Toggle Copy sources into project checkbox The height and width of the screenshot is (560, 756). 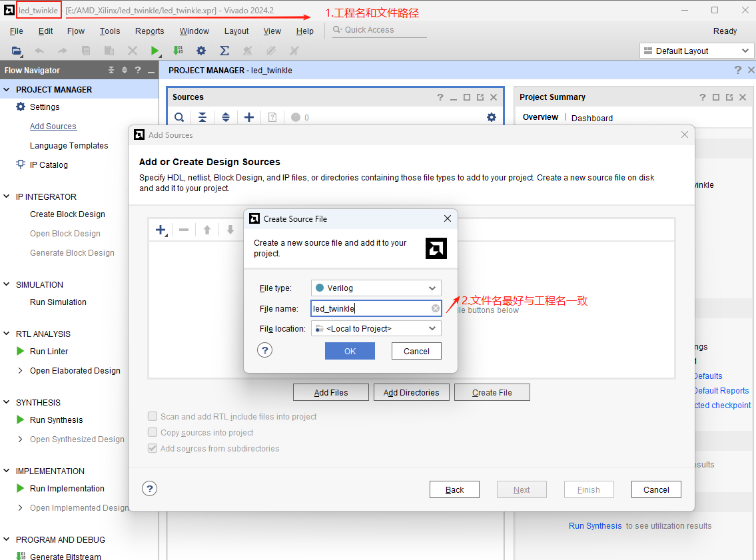coord(153,431)
